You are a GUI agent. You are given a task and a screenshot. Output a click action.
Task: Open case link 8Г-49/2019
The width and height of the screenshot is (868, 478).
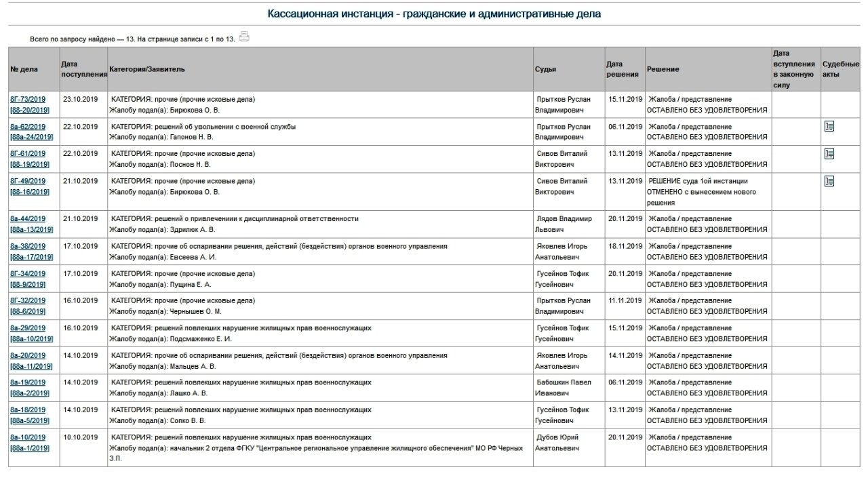coord(28,181)
